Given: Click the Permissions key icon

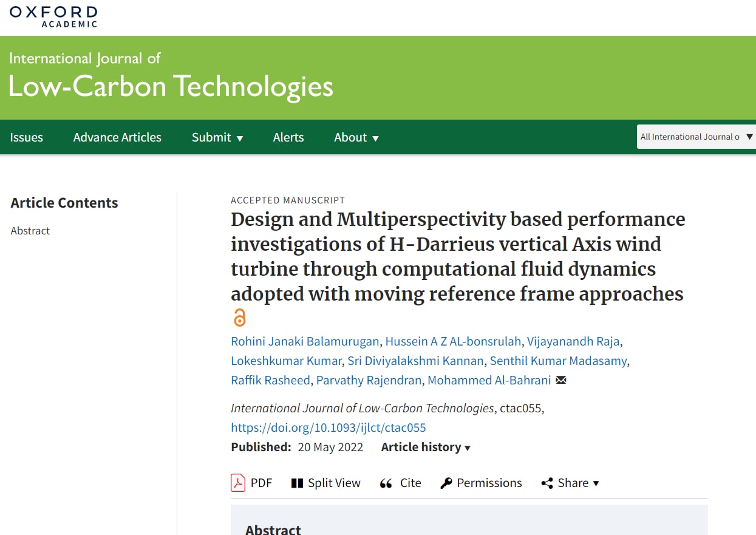Looking at the screenshot, I should point(446,483).
